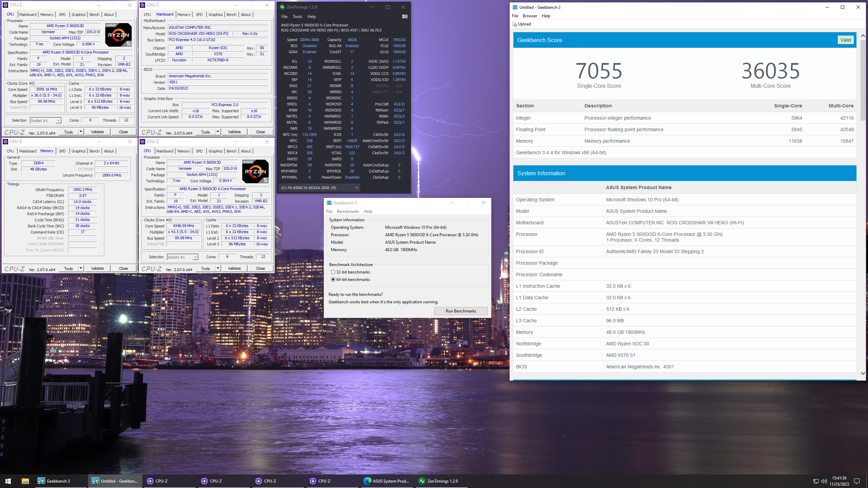Open File Explorer from the taskbar
Screen dimensions: 868x488
pos(25,481)
